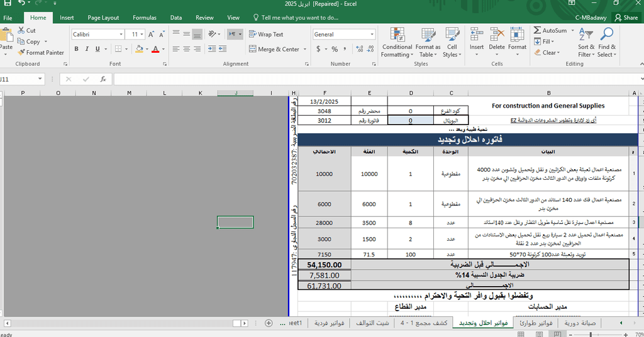Click Merge & Center button
This screenshot has width=644, height=337.
[x=274, y=49]
